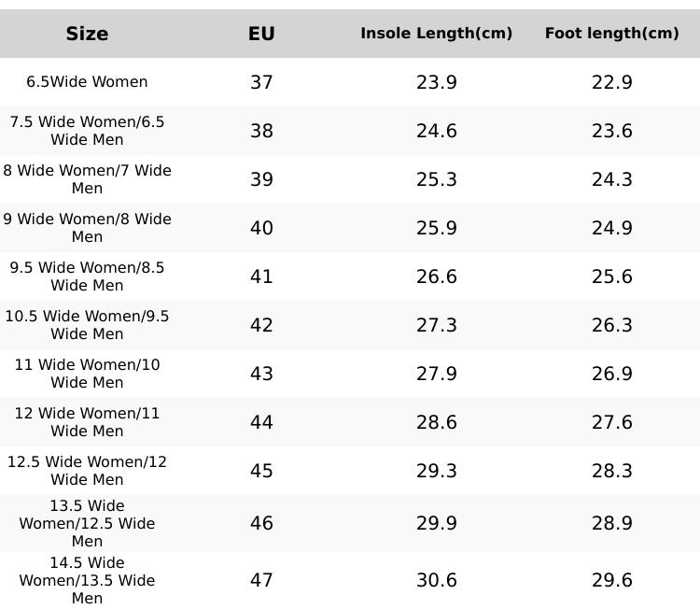Select insole length value 30.6
This screenshot has width=700, height=609.
pos(436,580)
